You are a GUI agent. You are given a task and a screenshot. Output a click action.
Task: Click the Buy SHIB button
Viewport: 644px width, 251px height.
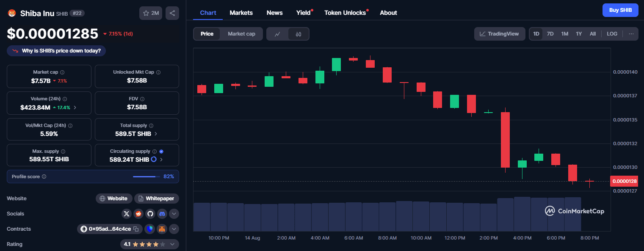(620, 10)
